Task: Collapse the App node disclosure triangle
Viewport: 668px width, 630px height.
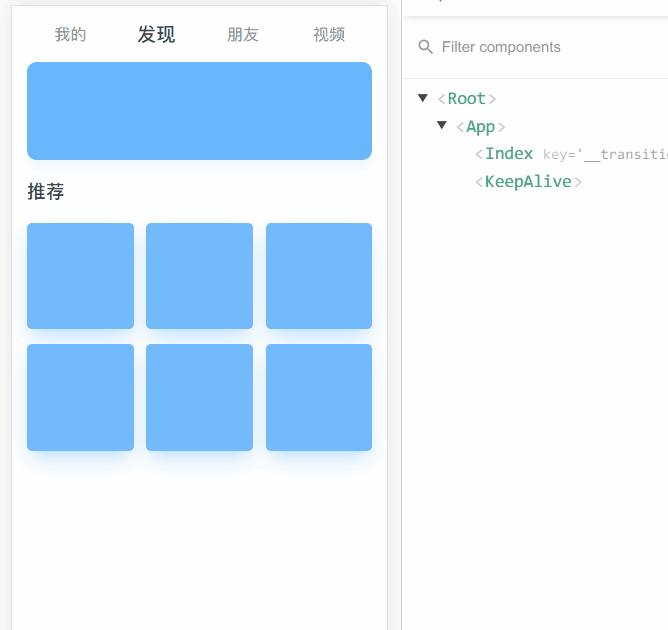Action: point(442,126)
